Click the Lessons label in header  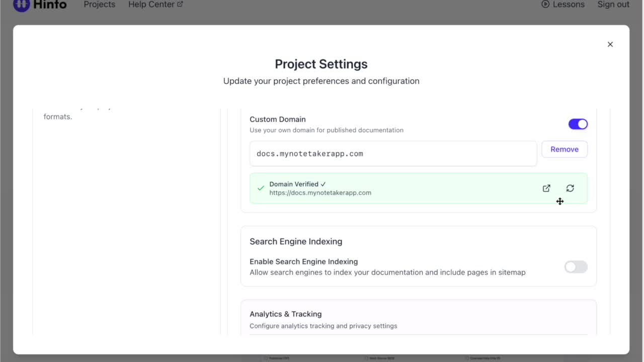coord(569,5)
